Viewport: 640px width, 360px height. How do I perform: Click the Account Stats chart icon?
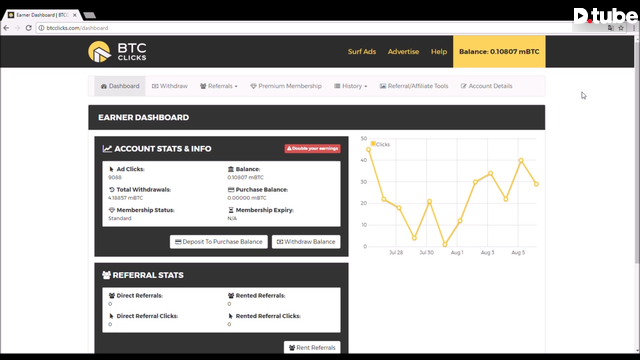coord(107,149)
